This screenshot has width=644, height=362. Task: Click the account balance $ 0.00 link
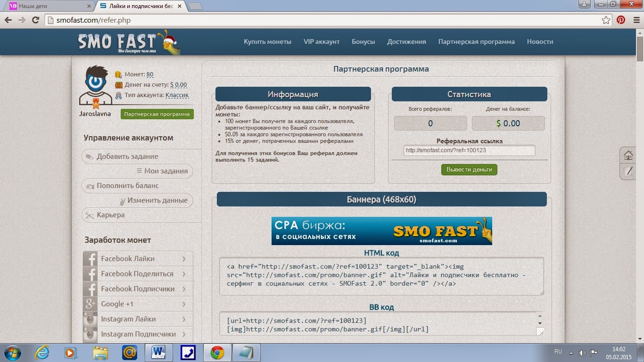(178, 85)
